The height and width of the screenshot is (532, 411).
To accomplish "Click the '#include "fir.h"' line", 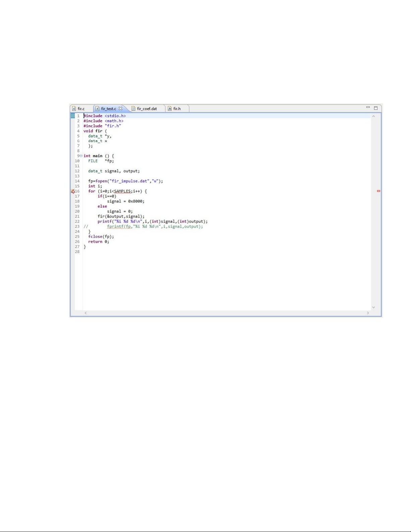I will coord(102,126).
